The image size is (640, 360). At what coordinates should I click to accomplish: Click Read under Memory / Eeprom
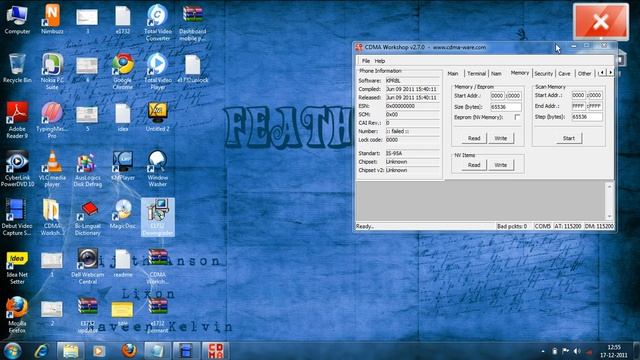tap(474, 138)
